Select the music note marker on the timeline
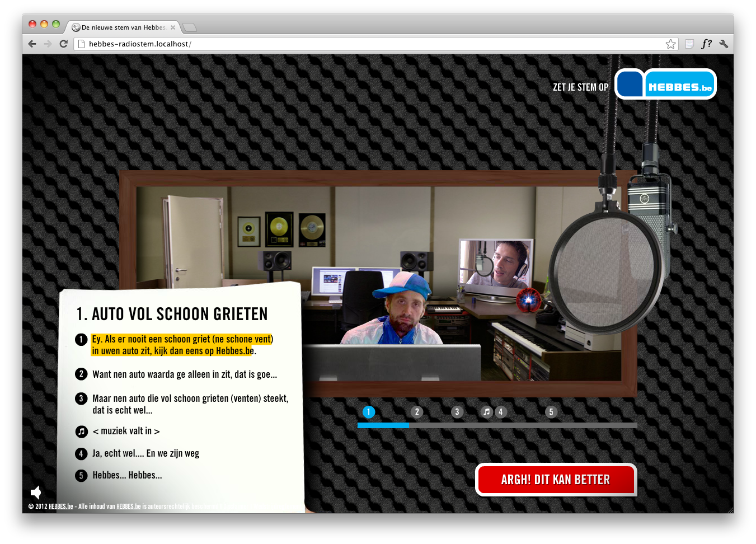The height and width of the screenshot is (544, 756). [x=487, y=412]
